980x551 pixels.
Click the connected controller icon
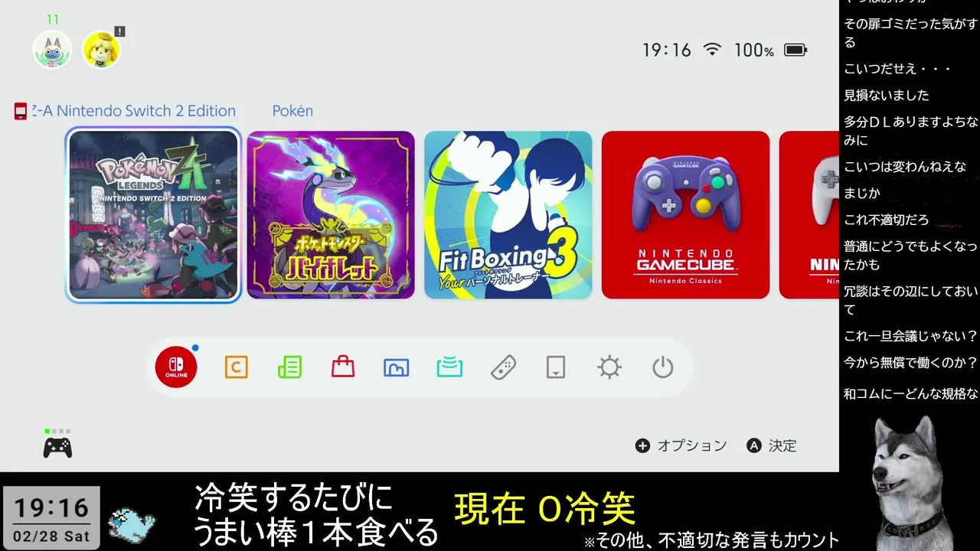coord(57,447)
